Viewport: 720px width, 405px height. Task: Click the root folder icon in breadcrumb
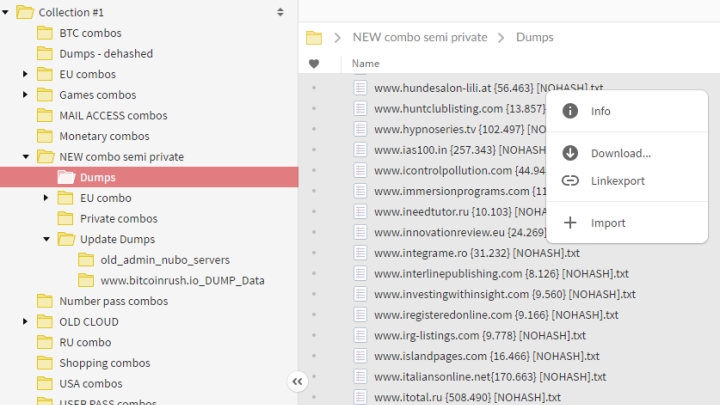click(314, 38)
